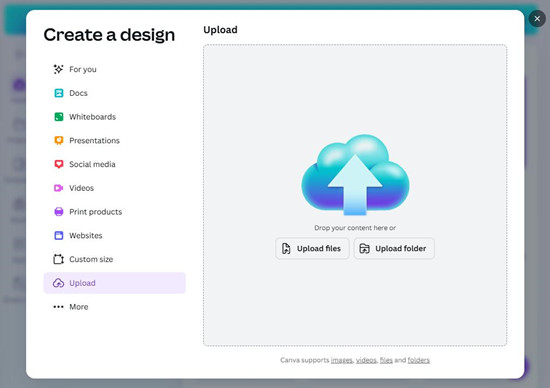Viewport: 550px width, 388px height.
Task: Select the Docs category
Action: (x=114, y=93)
